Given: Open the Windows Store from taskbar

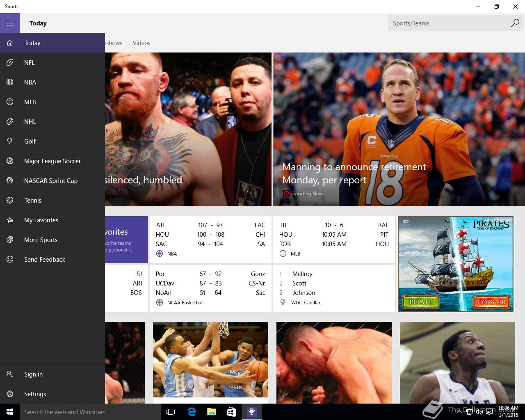Looking at the screenshot, I should click(x=231, y=412).
